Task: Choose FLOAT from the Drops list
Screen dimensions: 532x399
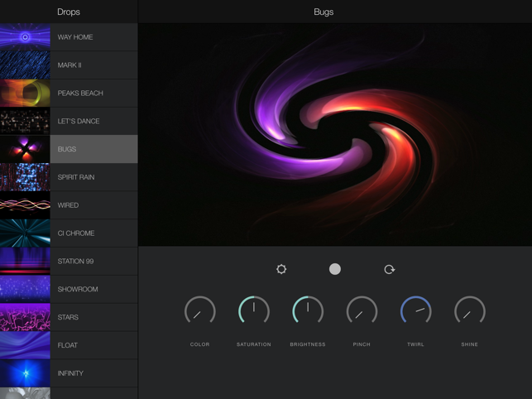Action: point(69,345)
